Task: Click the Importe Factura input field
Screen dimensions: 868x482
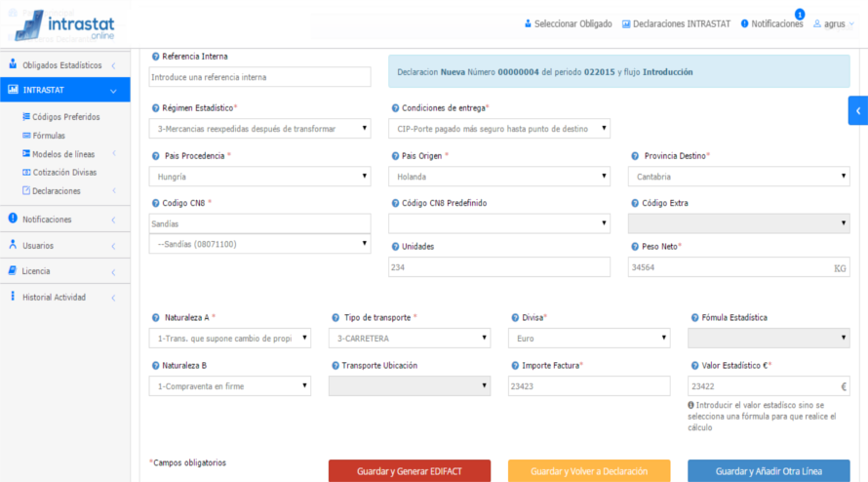Action: [588, 386]
